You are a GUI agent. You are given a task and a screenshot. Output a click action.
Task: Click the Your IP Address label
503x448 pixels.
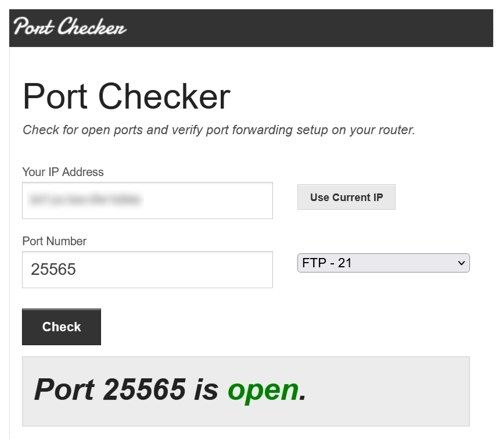pyautogui.click(x=63, y=172)
